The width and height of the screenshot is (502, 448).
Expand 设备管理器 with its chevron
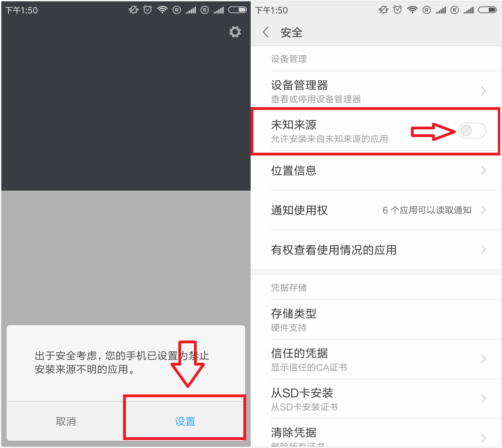pyautogui.click(x=483, y=91)
